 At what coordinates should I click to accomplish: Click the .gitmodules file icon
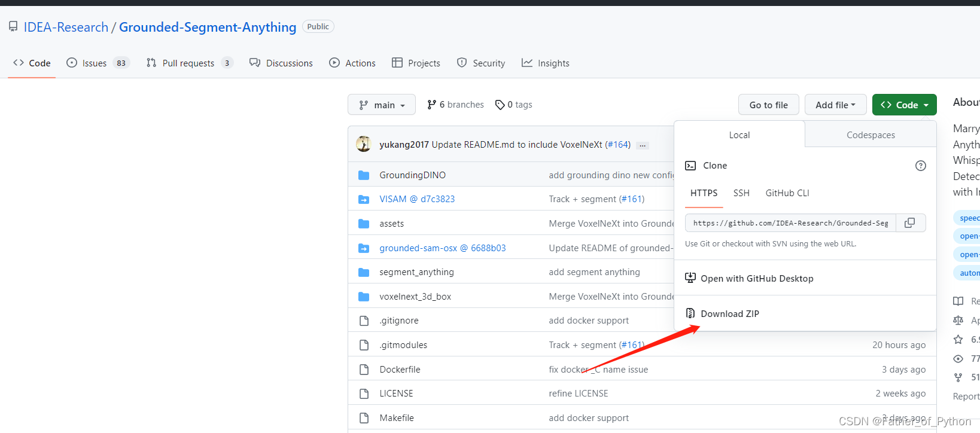coord(364,345)
